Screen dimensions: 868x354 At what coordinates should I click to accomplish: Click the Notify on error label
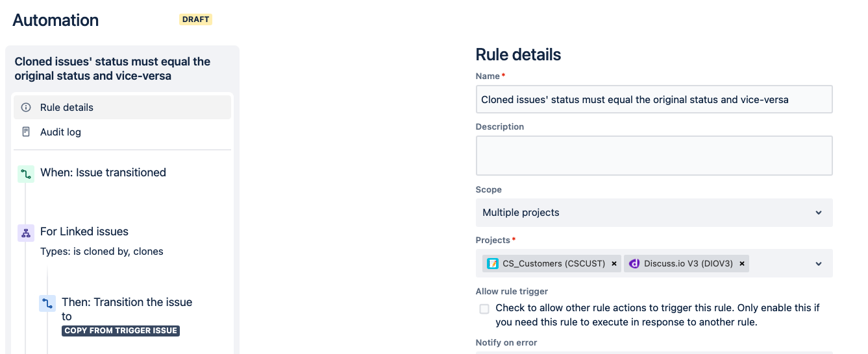point(506,342)
